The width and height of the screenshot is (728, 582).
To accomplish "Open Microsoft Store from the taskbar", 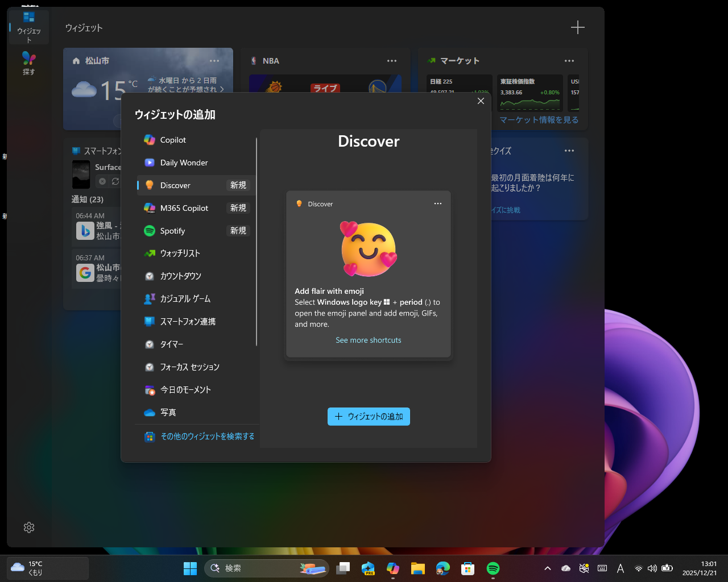I will coord(468,568).
